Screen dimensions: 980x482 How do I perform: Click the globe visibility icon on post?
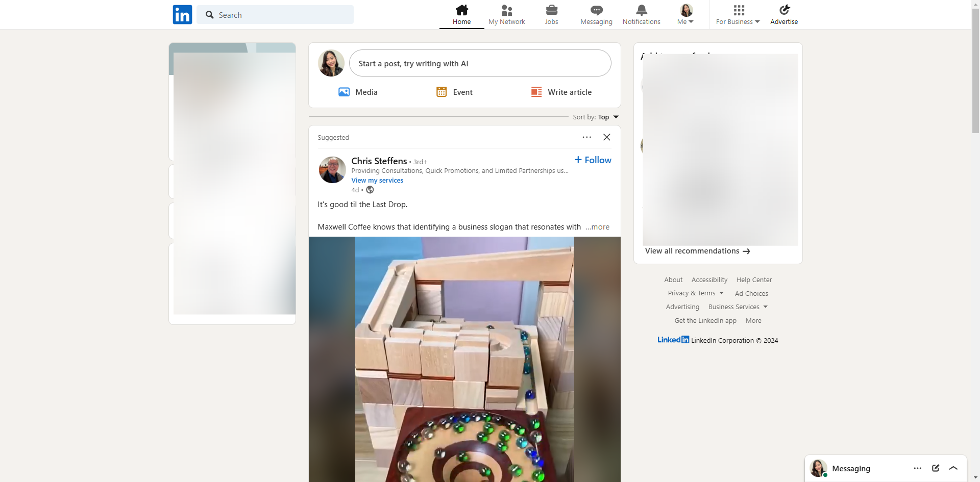tap(370, 190)
